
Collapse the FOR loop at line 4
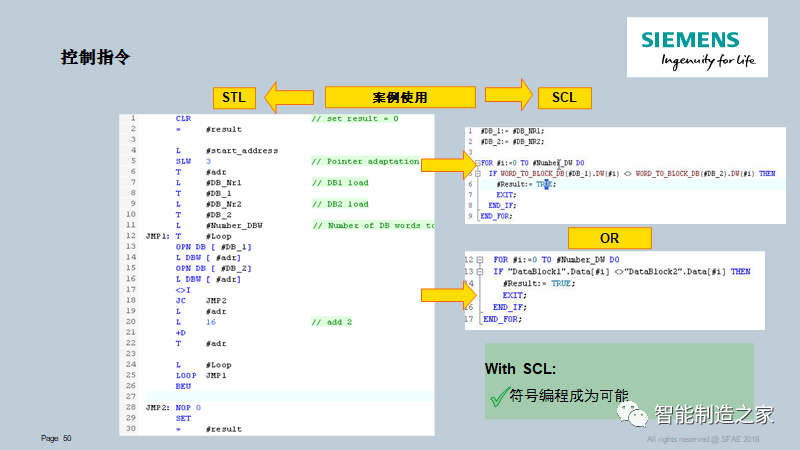[476, 162]
